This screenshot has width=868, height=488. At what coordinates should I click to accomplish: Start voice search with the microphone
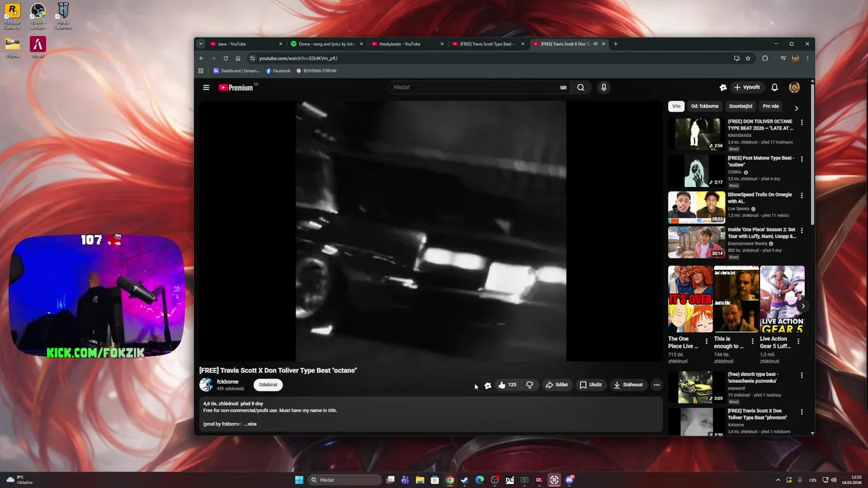[x=604, y=87]
